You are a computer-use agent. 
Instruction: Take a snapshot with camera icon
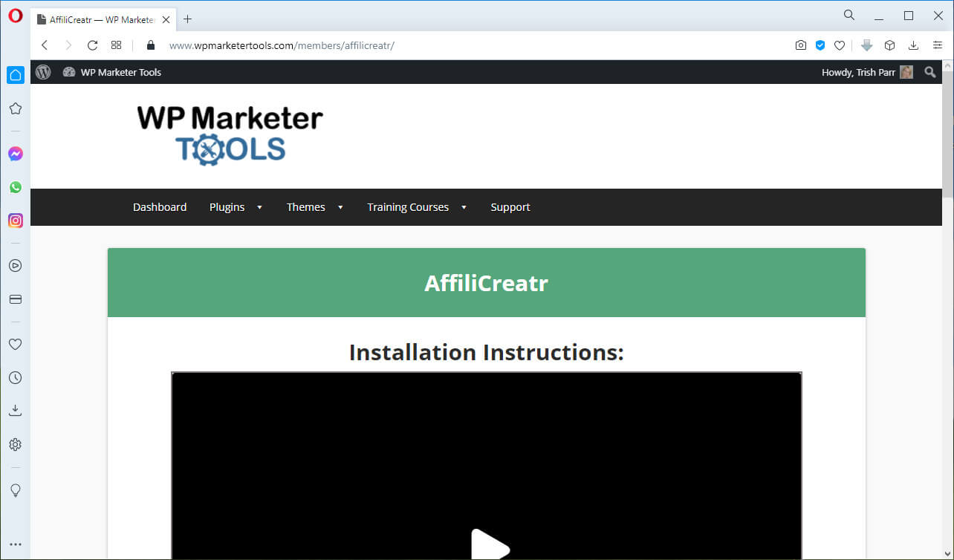pos(800,45)
